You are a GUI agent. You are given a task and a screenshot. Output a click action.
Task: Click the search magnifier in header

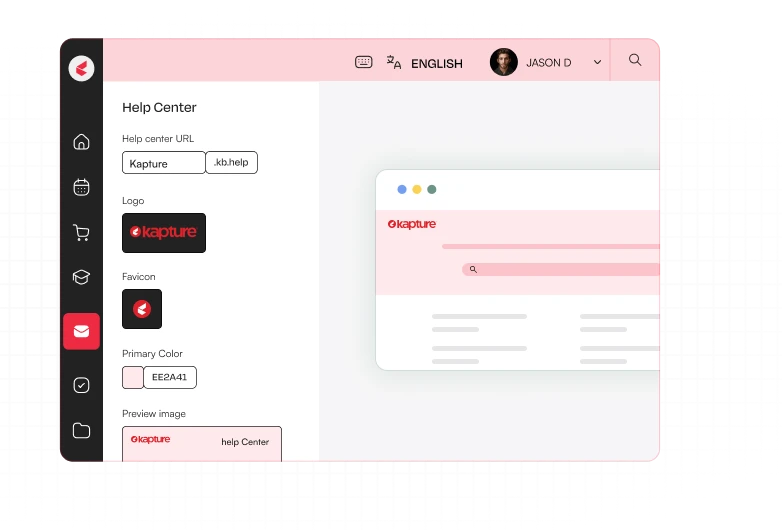coord(635,60)
